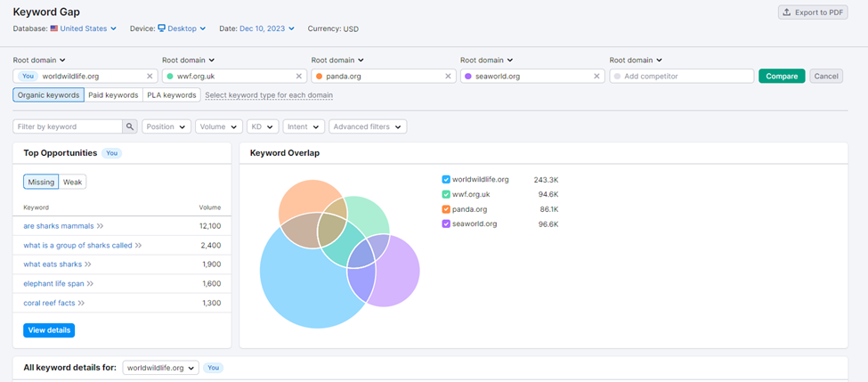868x382 pixels.
Task: Expand the Root domain selector above Add competitor
Action: [x=636, y=60]
